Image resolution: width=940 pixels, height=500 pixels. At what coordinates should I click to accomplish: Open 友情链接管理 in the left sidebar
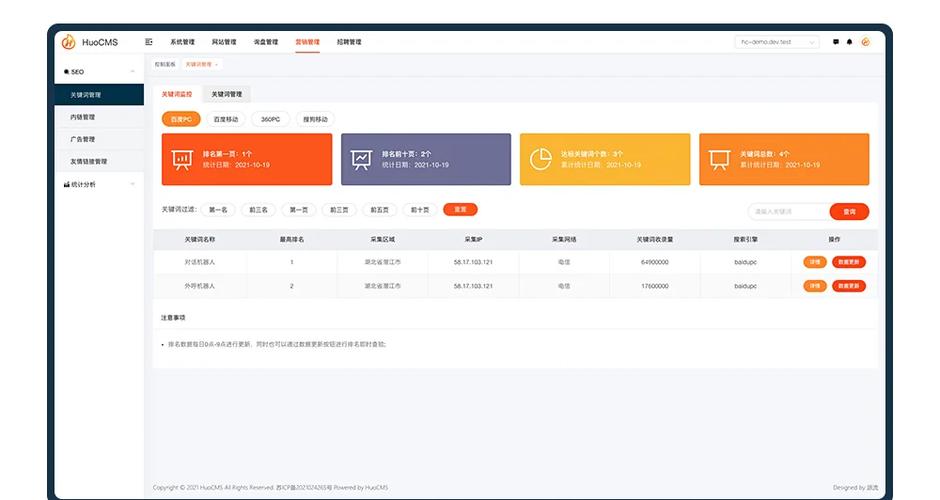(x=99, y=161)
